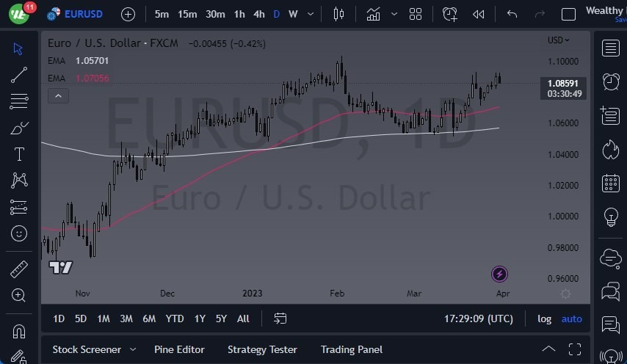Open the public chats cloud icon
The width and height of the screenshot is (627, 364).
[x=611, y=258]
